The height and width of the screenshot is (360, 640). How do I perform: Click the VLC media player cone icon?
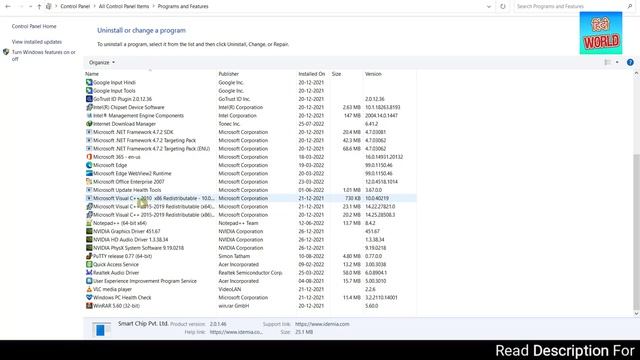tap(89, 289)
